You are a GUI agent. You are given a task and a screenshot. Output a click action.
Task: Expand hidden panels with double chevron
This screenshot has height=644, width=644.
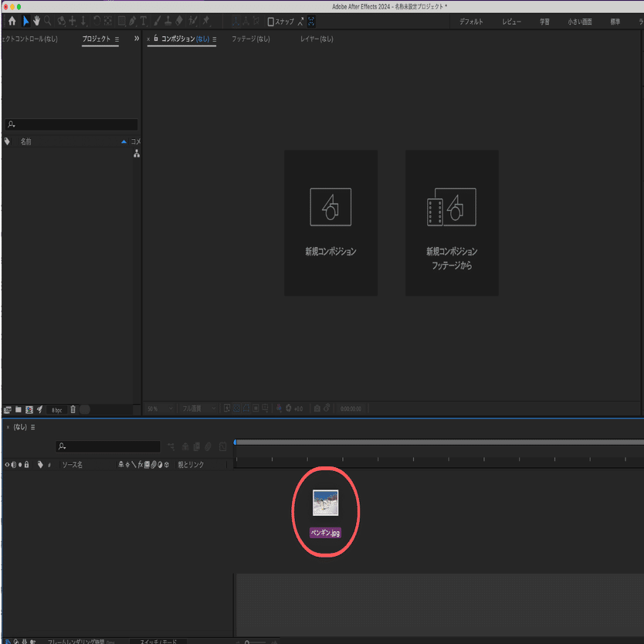pos(137,39)
